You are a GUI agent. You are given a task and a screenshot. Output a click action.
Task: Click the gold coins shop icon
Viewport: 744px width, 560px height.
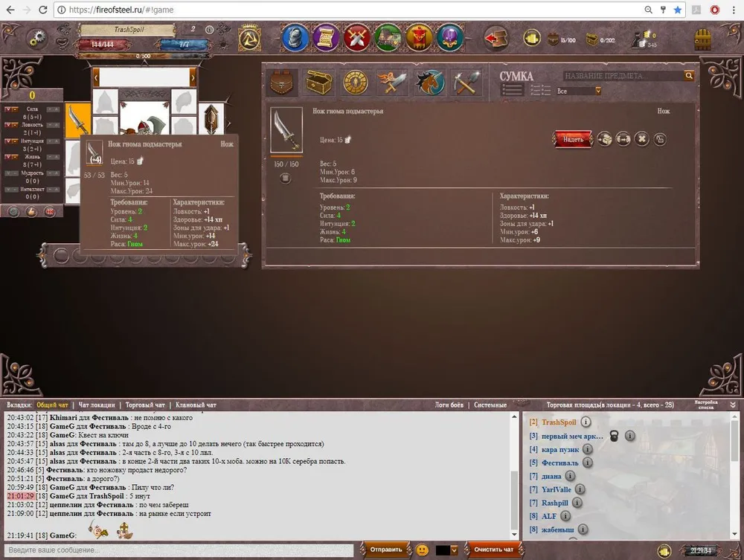click(x=532, y=38)
